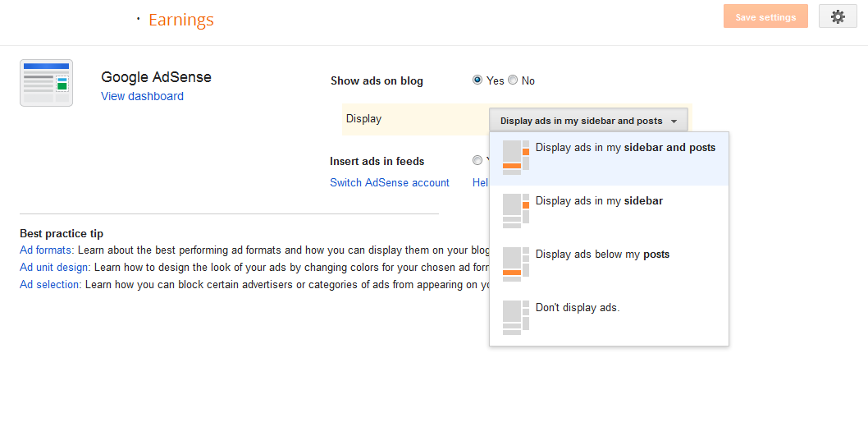This screenshot has height=436, width=868.
Task: Open the Ad unit design link
Action: pyautogui.click(x=54, y=267)
